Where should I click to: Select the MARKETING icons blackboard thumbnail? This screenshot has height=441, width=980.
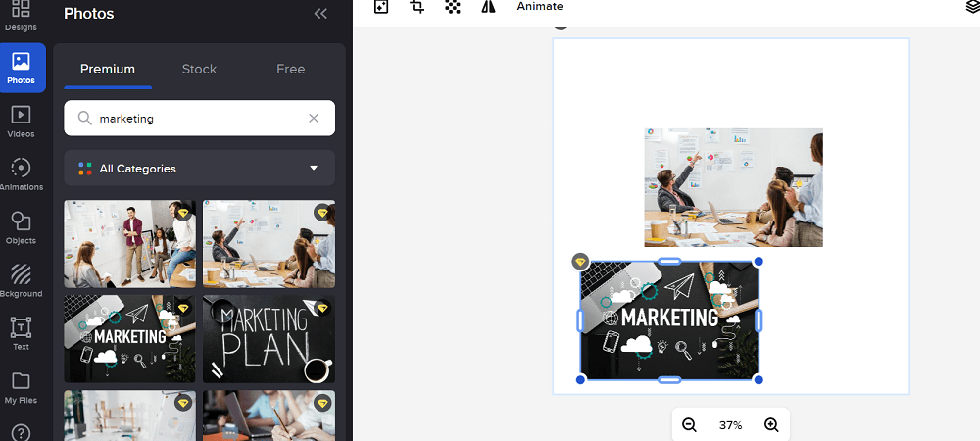(130, 338)
